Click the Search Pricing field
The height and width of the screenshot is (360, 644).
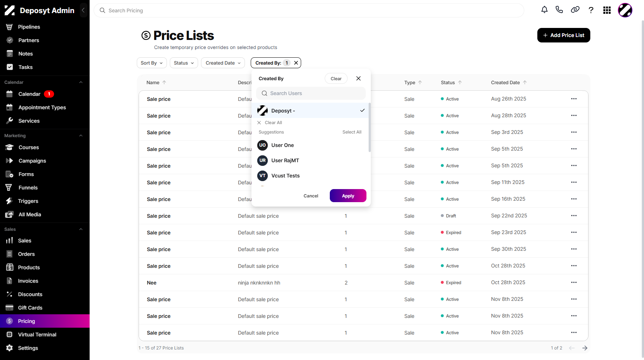click(309, 11)
